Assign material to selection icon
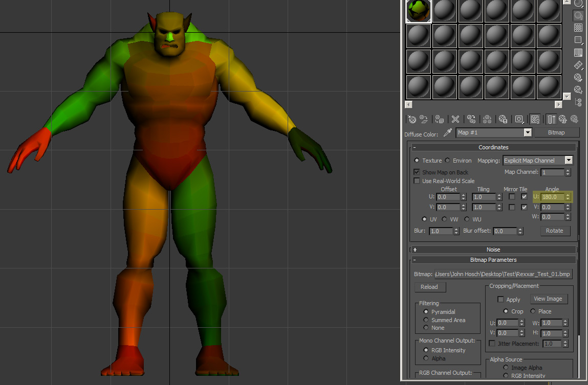This screenshot has width=588, height=385. click(439, 120)
